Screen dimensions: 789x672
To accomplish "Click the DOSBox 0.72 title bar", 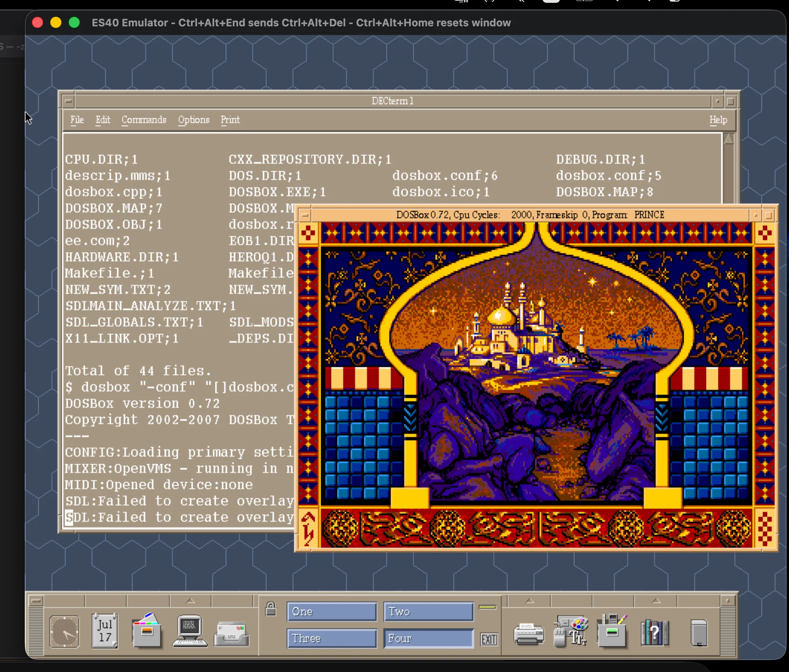I will [x=530, y=215].
